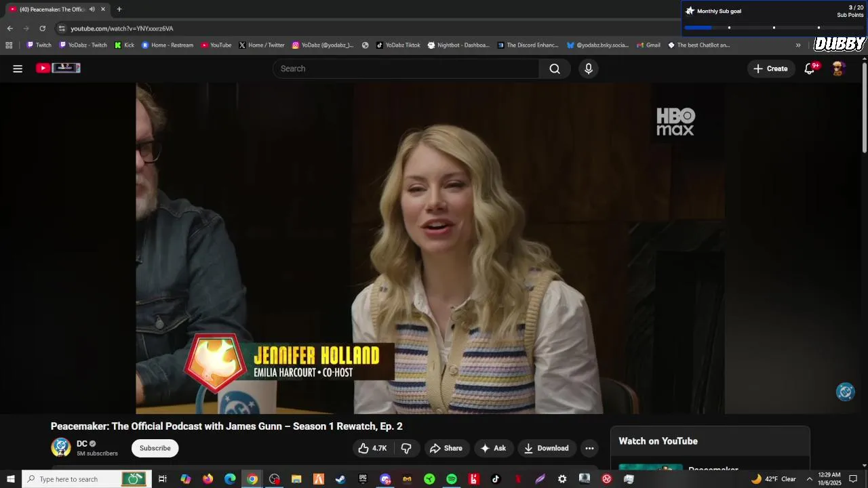Open the YoDabz Tiktok bookmark
Image resolution: width=868 pixels, height=488 pixels.
397,45
